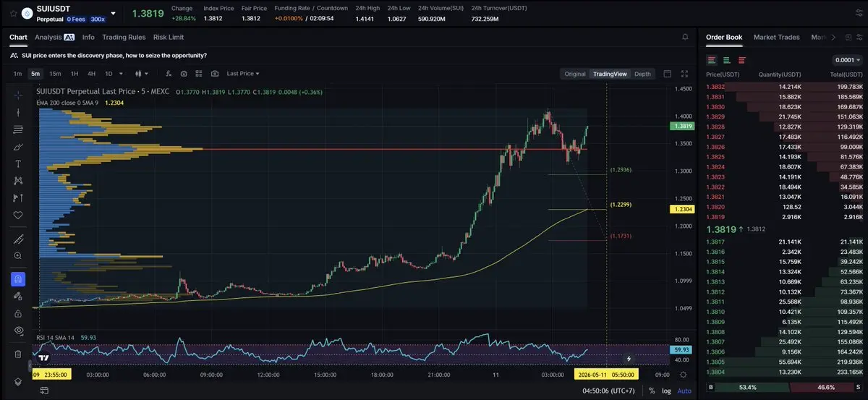Hide all drawings with the eye icon
868x400 pixels.
[18, 331]
